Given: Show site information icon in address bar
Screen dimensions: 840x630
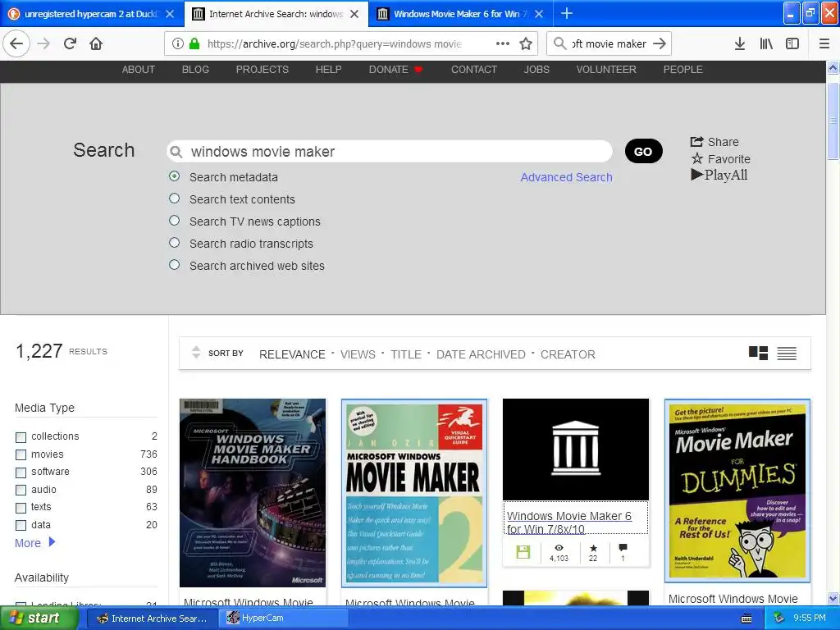Looking at the screenshot, I should (x=178, y=44).
